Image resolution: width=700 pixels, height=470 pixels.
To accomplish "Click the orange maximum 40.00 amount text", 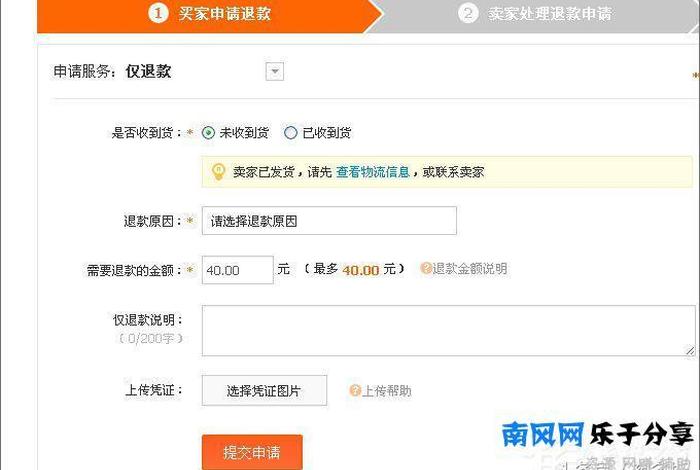I will pos(361,270).
